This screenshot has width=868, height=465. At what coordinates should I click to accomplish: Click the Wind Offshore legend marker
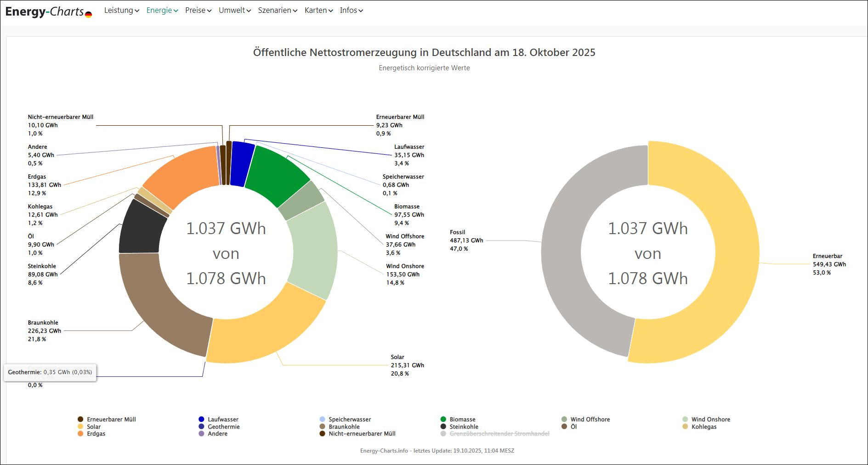tap(564, 419)
